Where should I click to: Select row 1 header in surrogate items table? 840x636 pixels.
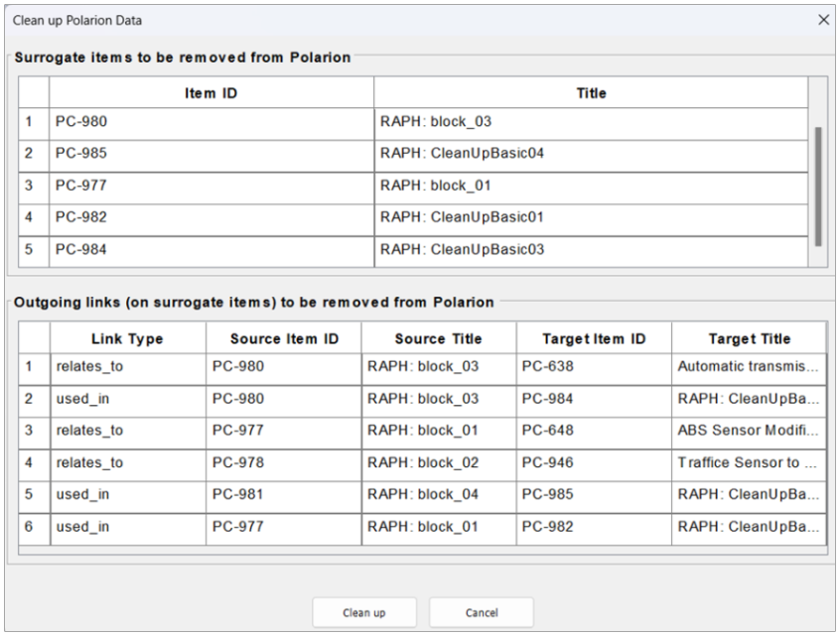pos(33,123)
